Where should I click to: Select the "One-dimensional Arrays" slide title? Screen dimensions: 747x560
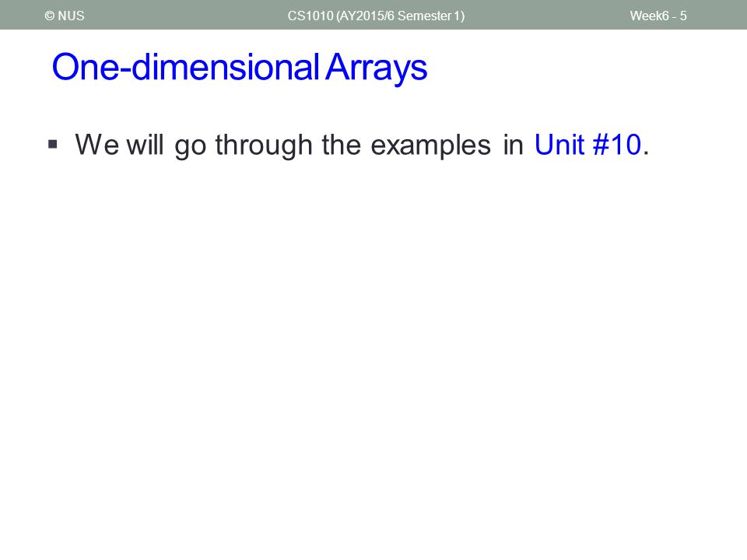click(x=240, y=67)
